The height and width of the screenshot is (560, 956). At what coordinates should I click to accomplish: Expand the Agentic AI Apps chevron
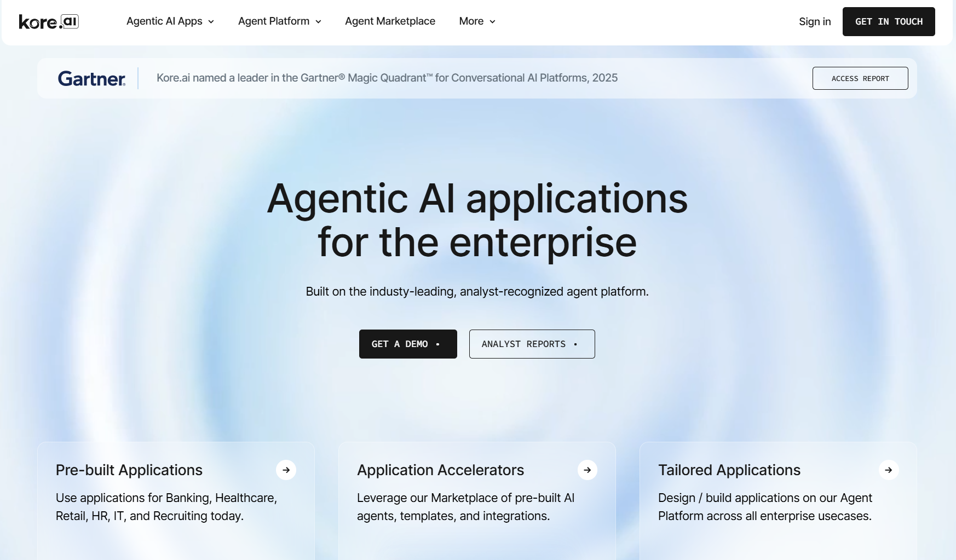[211, 22]
